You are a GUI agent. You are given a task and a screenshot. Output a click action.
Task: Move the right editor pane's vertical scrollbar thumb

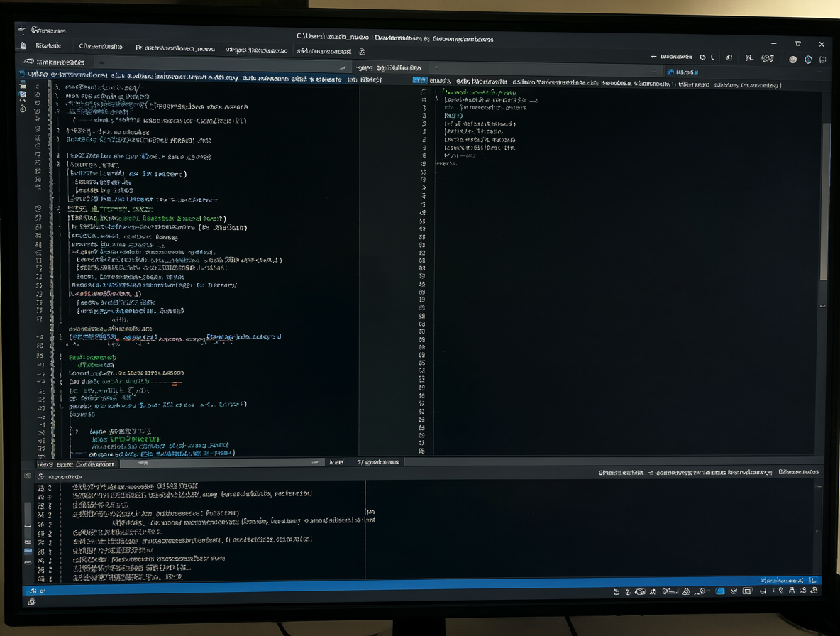(824, 202)
